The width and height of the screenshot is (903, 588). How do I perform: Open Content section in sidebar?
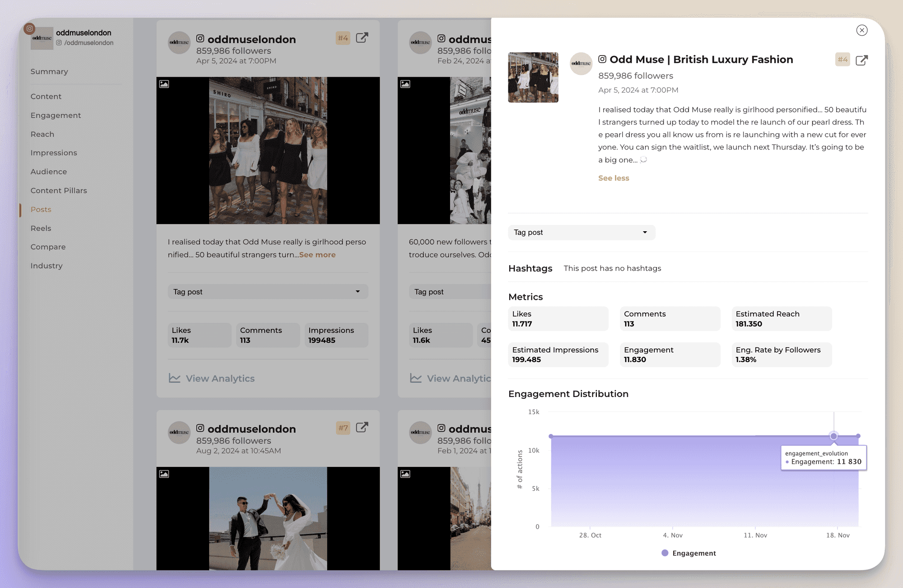pyautogui.click(x=46, y=96)
